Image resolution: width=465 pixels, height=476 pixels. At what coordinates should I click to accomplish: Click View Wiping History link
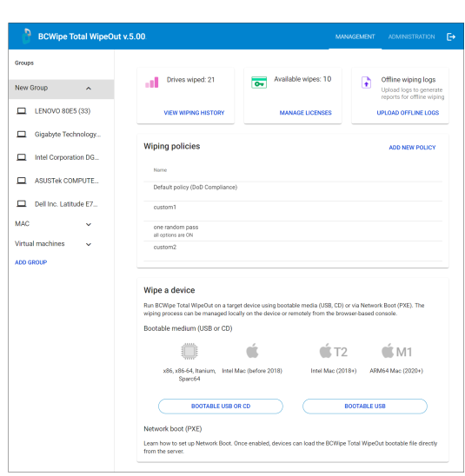(194, 113)
